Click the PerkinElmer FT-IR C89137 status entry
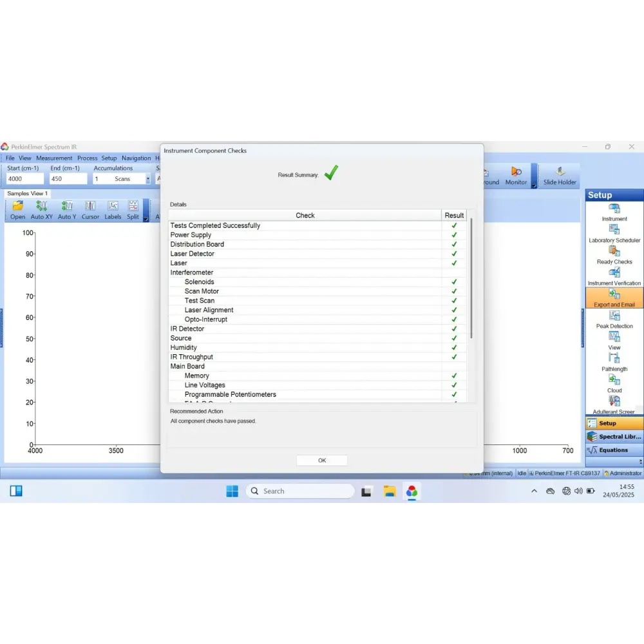This screenshot has width=644, height=644. point(564,473)
